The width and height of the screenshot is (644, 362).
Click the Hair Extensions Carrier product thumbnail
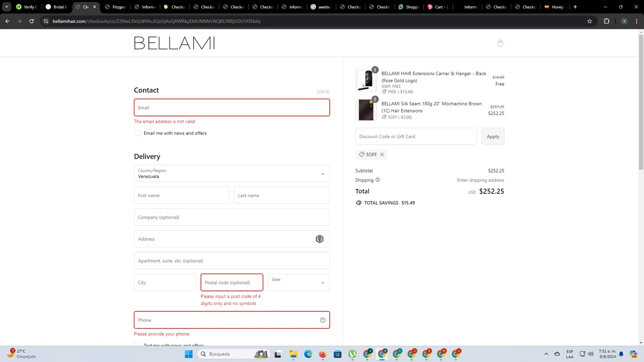click(366, 80)
